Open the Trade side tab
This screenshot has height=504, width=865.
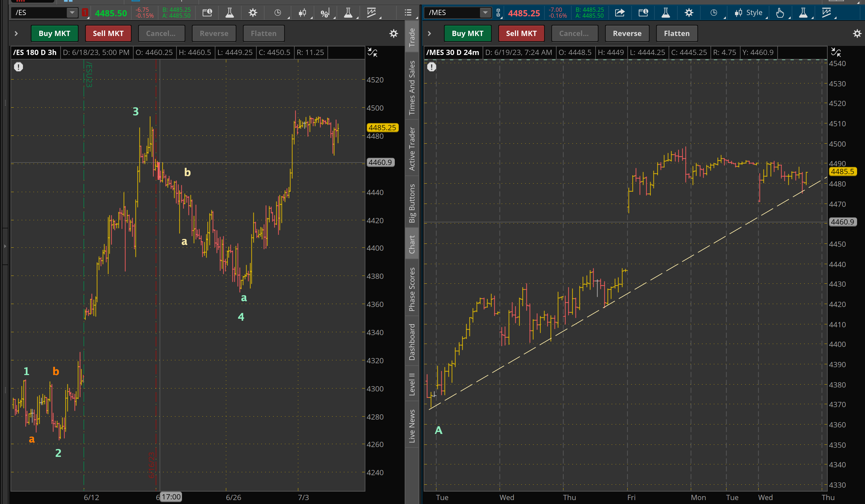[x=412, y=37]
